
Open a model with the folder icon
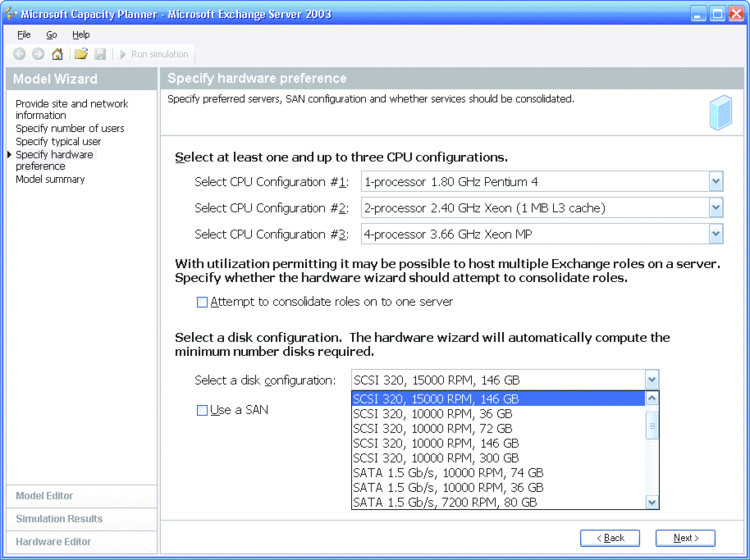coord(81,54)
